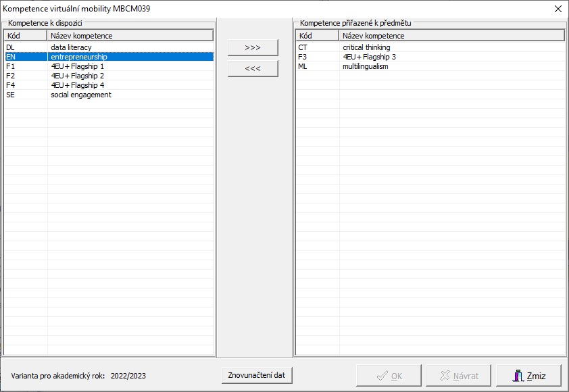Click the Zmiz exit door icon button
This screenshot has width=569, height=392.
tap(528, 376)
